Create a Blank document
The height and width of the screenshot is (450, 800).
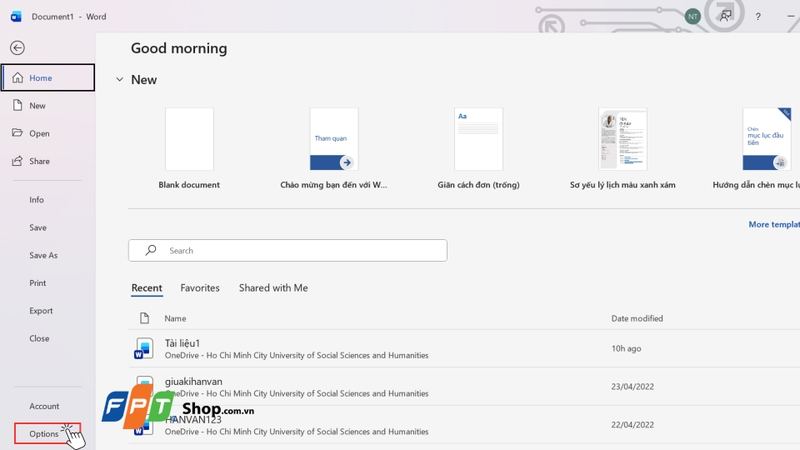[189, 148]
